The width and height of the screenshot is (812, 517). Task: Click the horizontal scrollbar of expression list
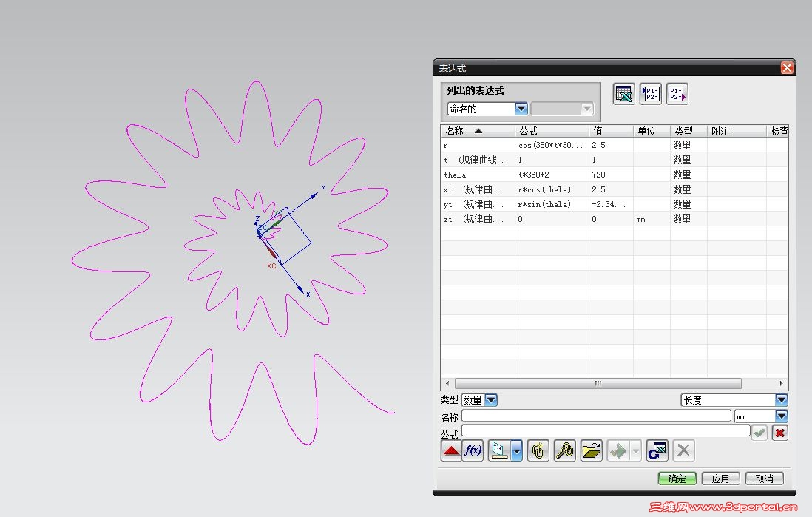[598, 383]
